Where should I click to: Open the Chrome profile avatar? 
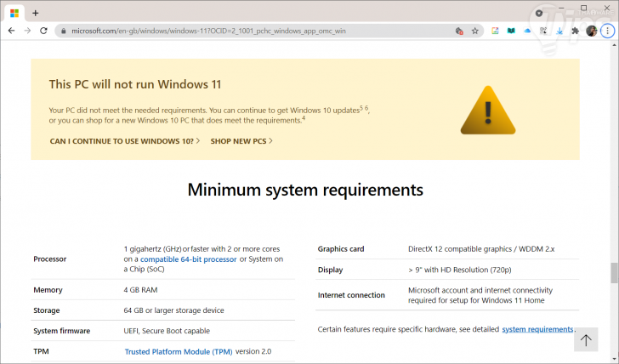tap(592, 31)
